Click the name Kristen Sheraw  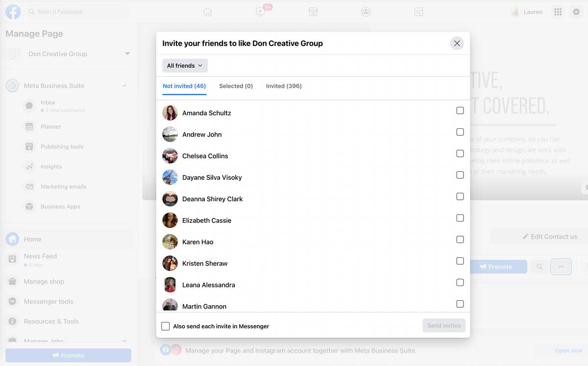(x=205, y=264)
